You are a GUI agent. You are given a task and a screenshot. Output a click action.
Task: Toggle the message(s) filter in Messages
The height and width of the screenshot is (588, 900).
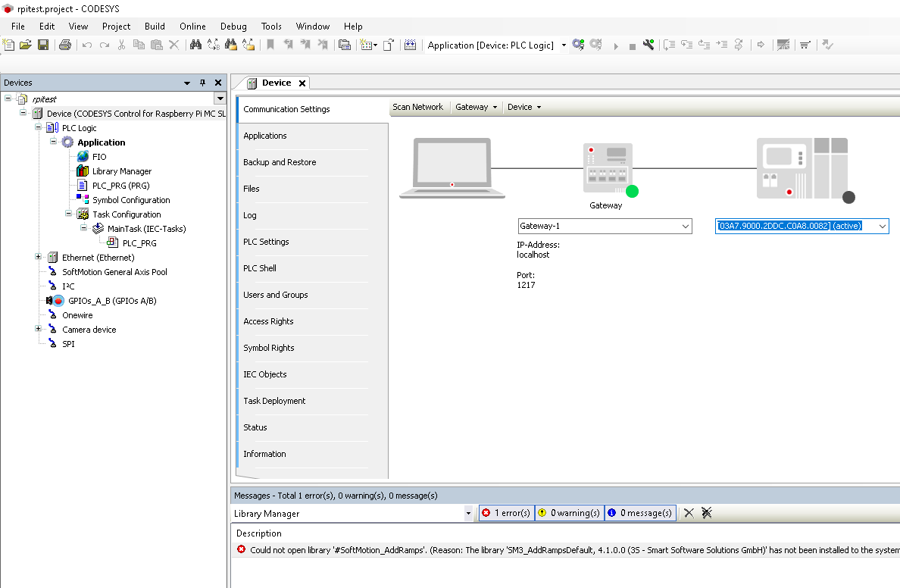[x=641, y=513]
